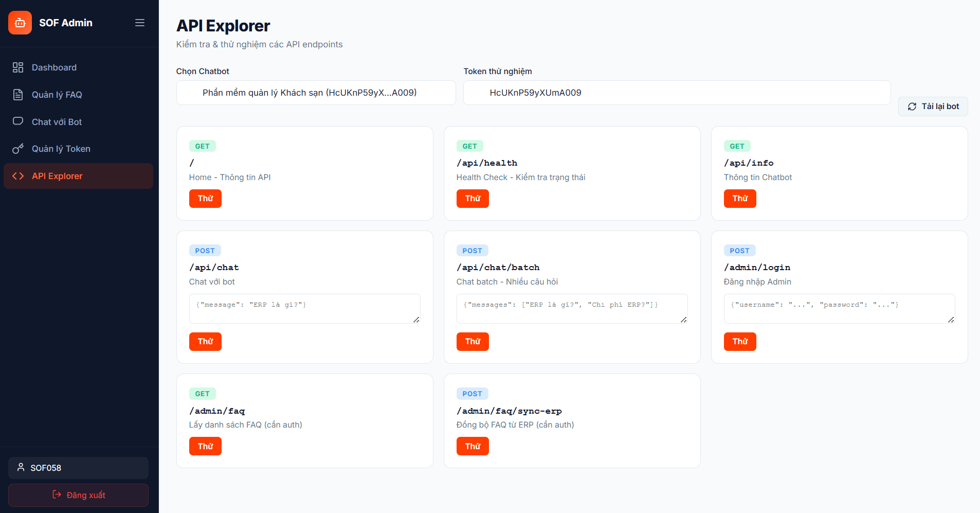
Task: Collapse the sidebar with the hamburger icon
Action: (x=139, y=23)
